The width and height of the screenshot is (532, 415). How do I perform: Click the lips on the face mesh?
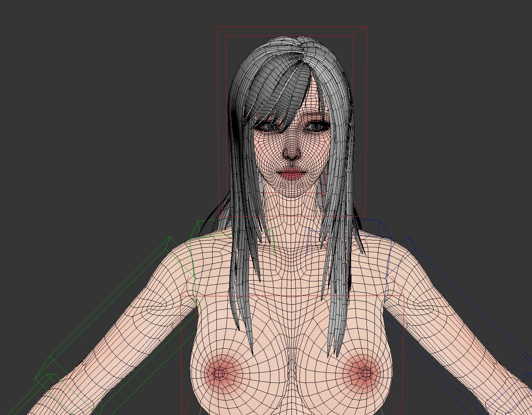point(292,174)
